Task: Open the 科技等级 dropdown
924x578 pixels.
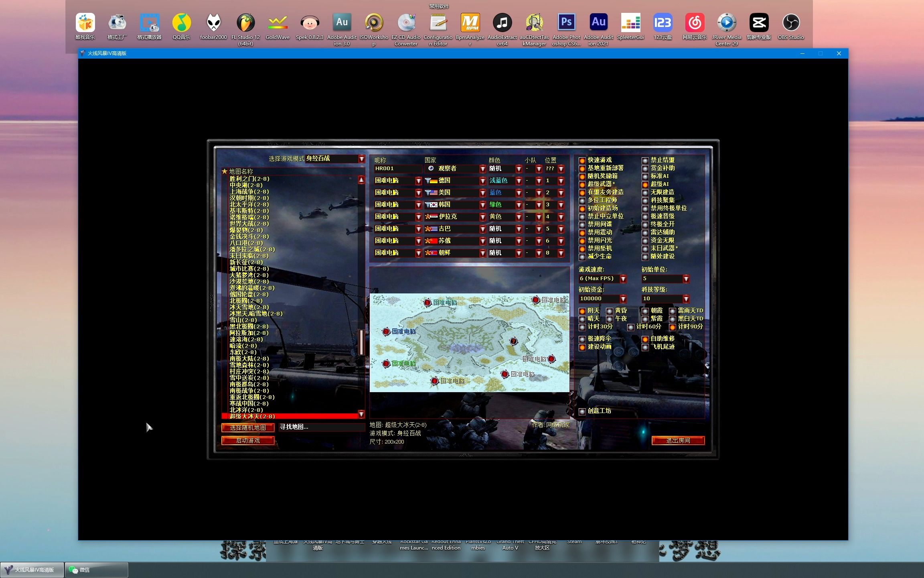Action: tap(686, 299)
